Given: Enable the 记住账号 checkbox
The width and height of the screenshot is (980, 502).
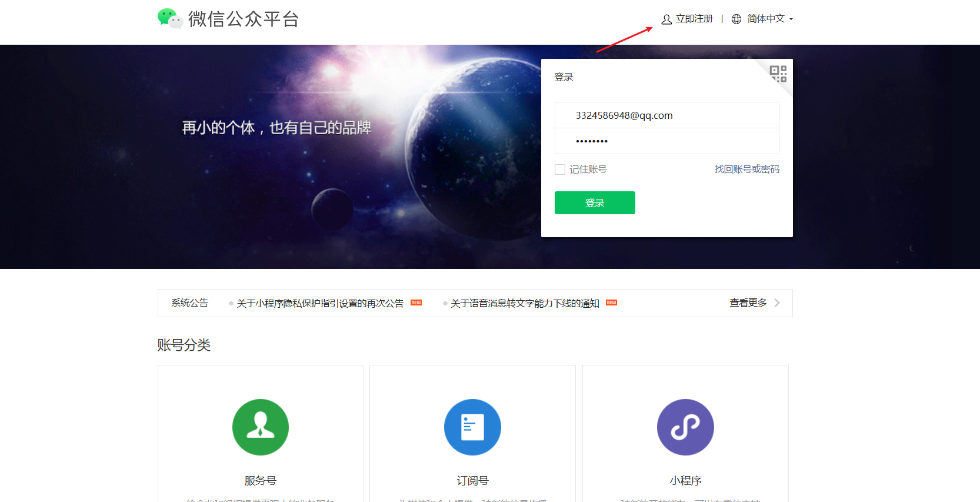Looking at the screenshot, I should click(560, 169).
